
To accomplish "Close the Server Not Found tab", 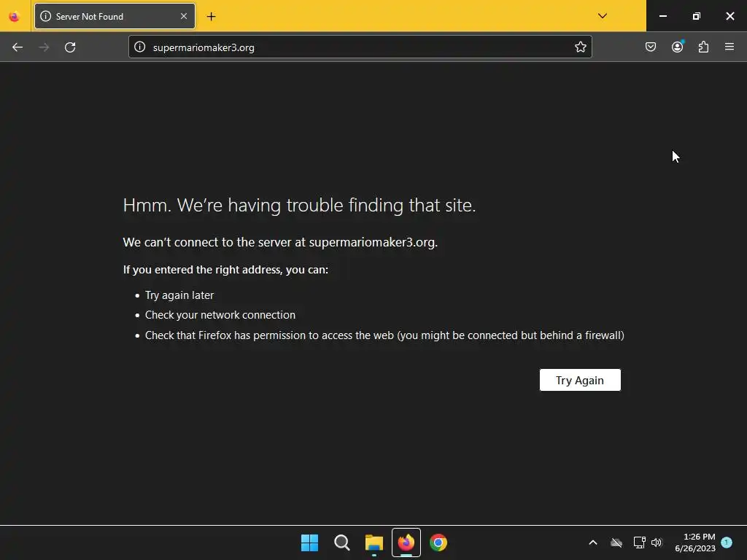I will click(184, 16).
